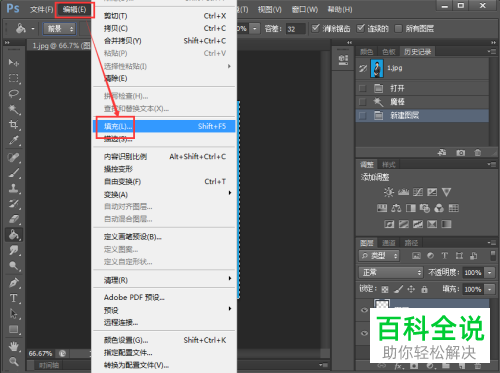The image size is (500, 373).
Task: Open the tool preset picker arrow
Action: [33, 29]
